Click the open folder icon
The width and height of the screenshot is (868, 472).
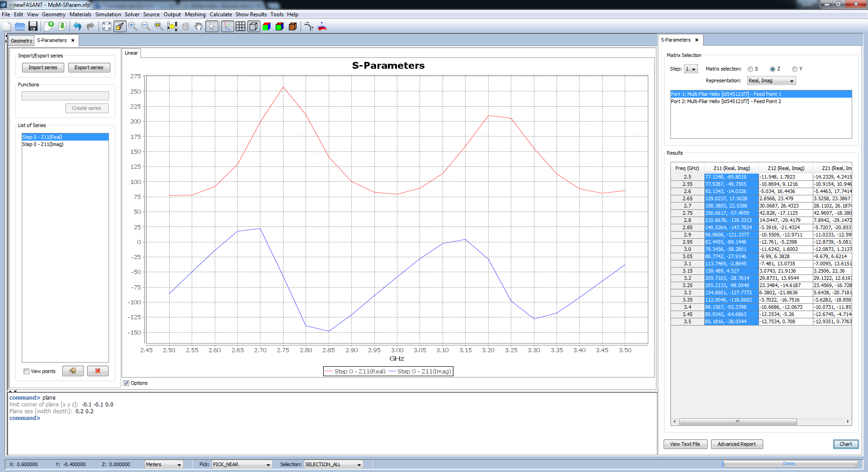20,26
